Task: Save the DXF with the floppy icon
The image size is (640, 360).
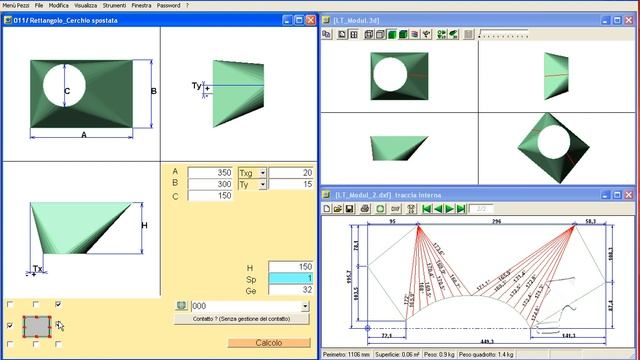Action: [349, 209]
